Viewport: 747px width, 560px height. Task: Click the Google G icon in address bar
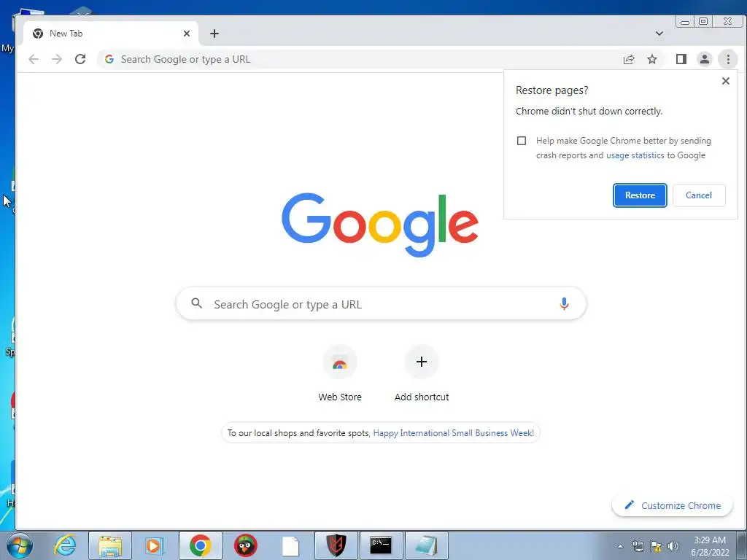pos(109,59)
